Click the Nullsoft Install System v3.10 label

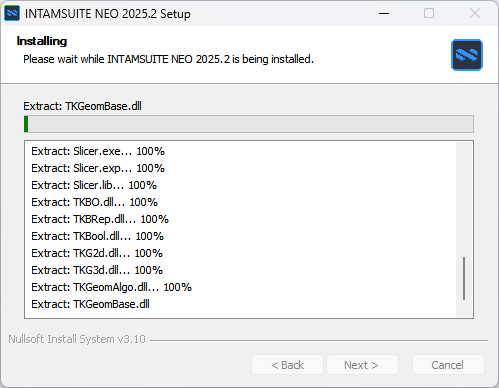coord(77,339)
